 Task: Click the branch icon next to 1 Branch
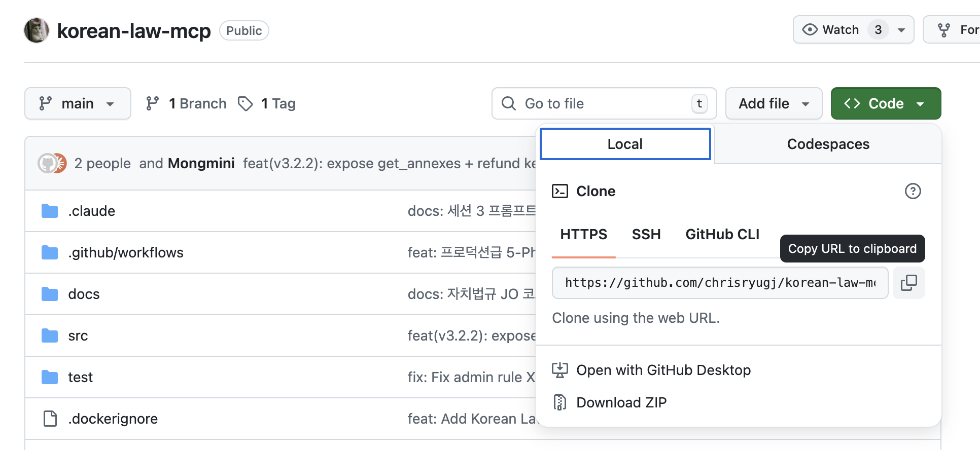click(152, 103)
